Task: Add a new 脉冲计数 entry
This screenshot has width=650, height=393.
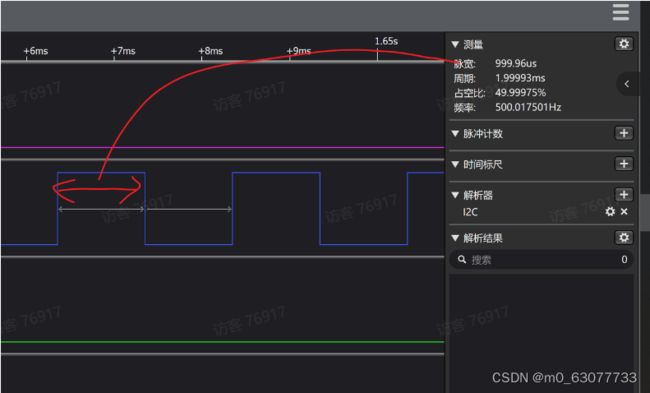Action: pyautogui.click(x=624, y=133)
